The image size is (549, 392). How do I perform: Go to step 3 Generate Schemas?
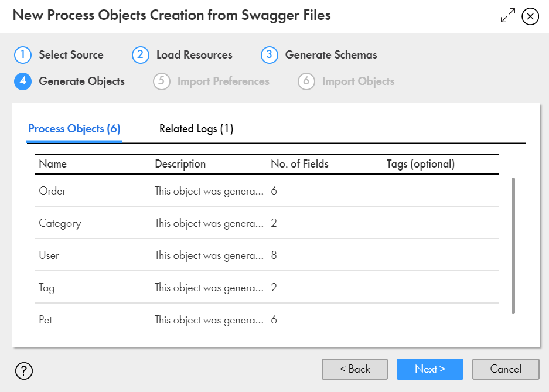point(270,55)
